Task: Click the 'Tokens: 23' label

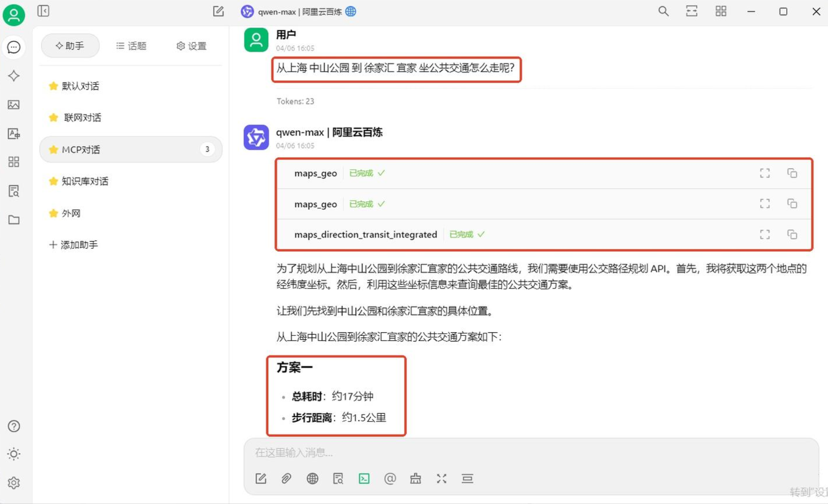Action: click(295, 101)
